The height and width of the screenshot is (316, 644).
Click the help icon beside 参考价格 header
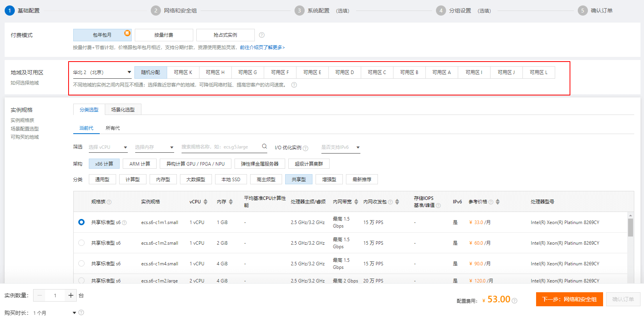point(491,202)
